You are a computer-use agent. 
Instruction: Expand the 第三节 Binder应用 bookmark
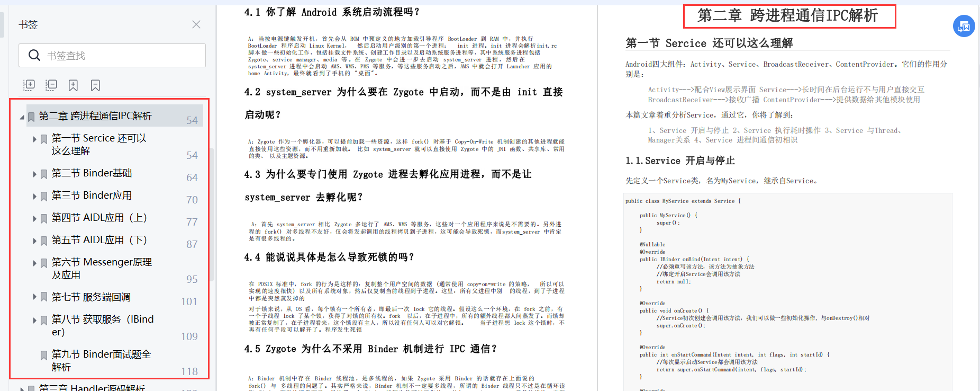click(35, 197)
